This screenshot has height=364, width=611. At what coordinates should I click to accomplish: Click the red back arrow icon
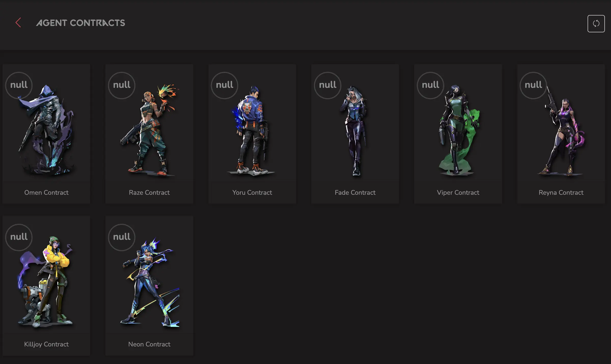pos(18,23)
